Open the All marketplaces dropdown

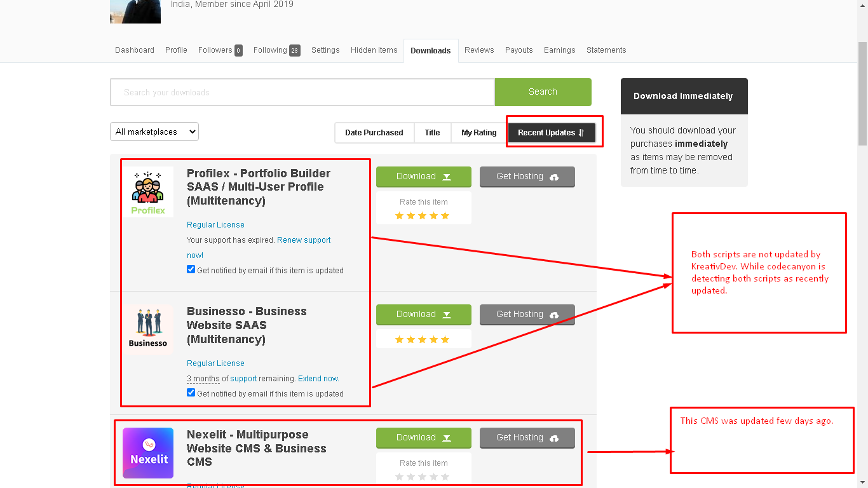pyautogui.click(x=154, y=132)
